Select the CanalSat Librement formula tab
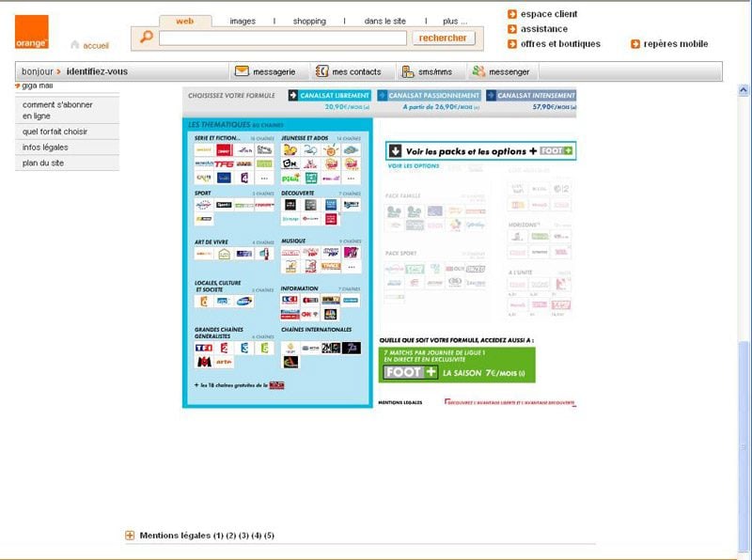752x560 pixels. pyautogui.click(x=330, y=96)
